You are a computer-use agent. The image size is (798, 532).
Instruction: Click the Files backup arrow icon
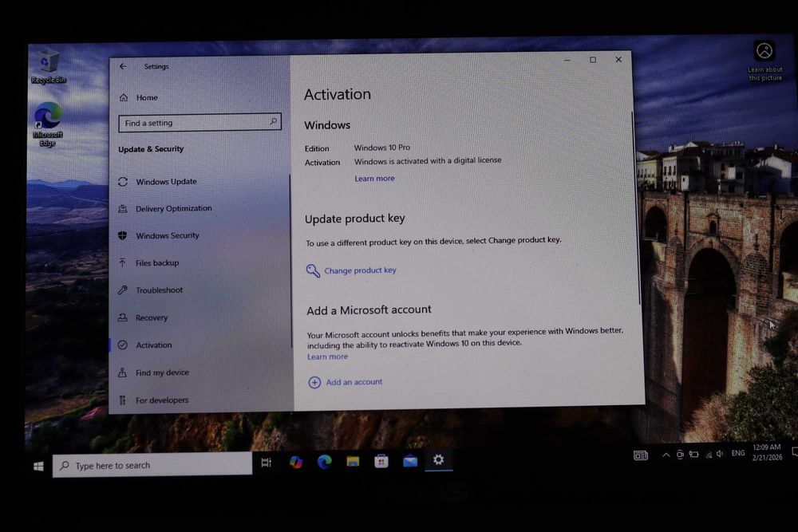(123, 263)
